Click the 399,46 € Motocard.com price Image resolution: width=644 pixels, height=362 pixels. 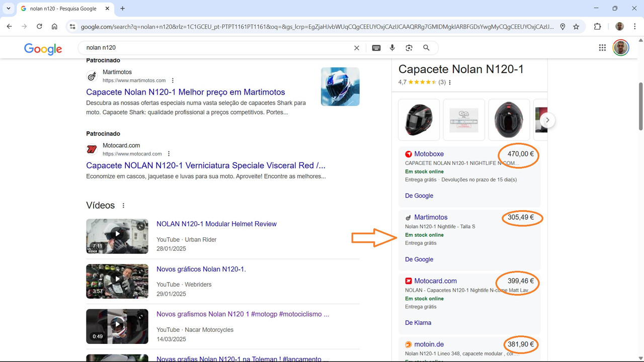point(520,281)
